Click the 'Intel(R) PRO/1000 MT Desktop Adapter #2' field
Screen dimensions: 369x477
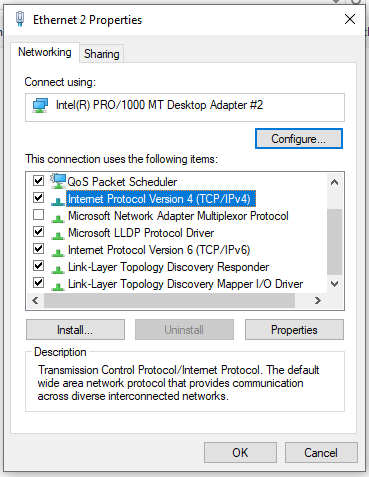[x=185, y=107]
